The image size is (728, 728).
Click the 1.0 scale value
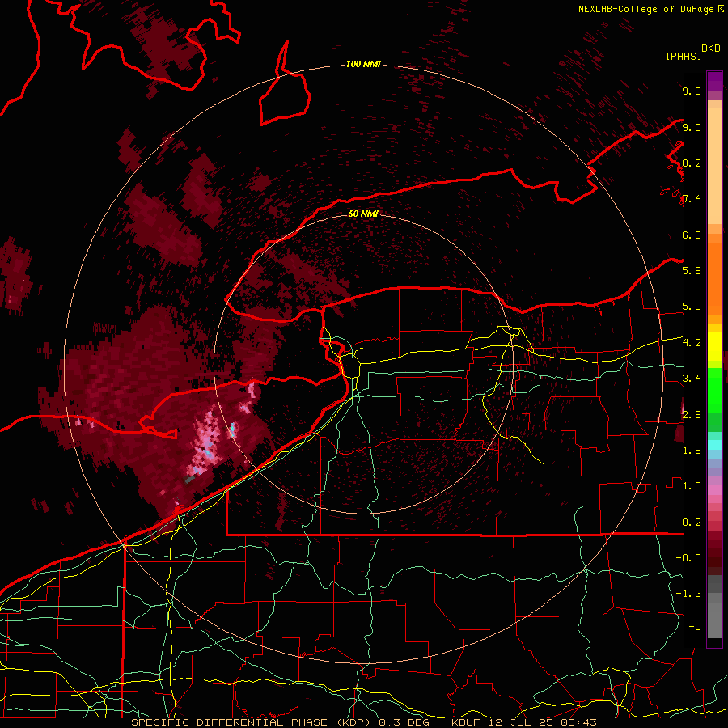click(692, 486)
